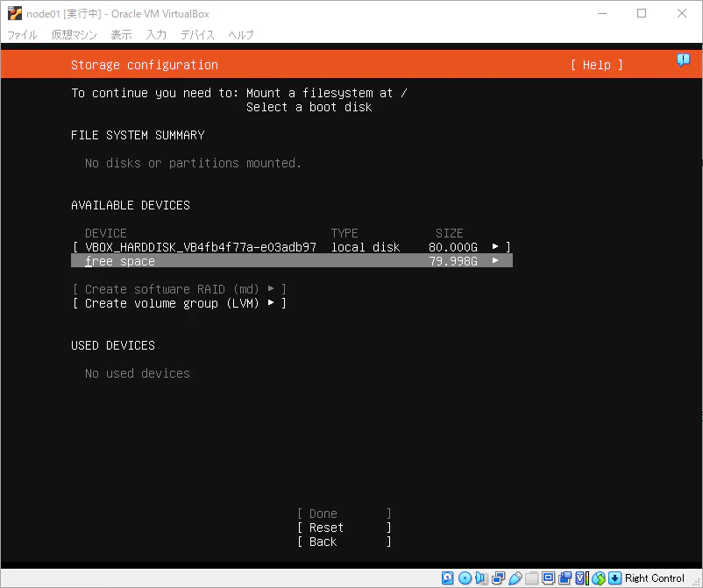Open the デバイス menu
Screen dimensions: 703x588
[198, 34]
